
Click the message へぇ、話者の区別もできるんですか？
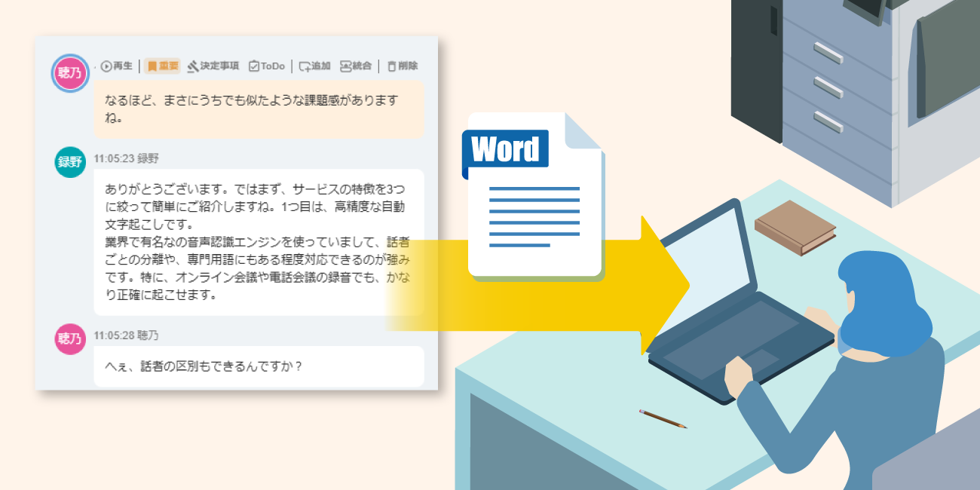click(x=258, y=366)
